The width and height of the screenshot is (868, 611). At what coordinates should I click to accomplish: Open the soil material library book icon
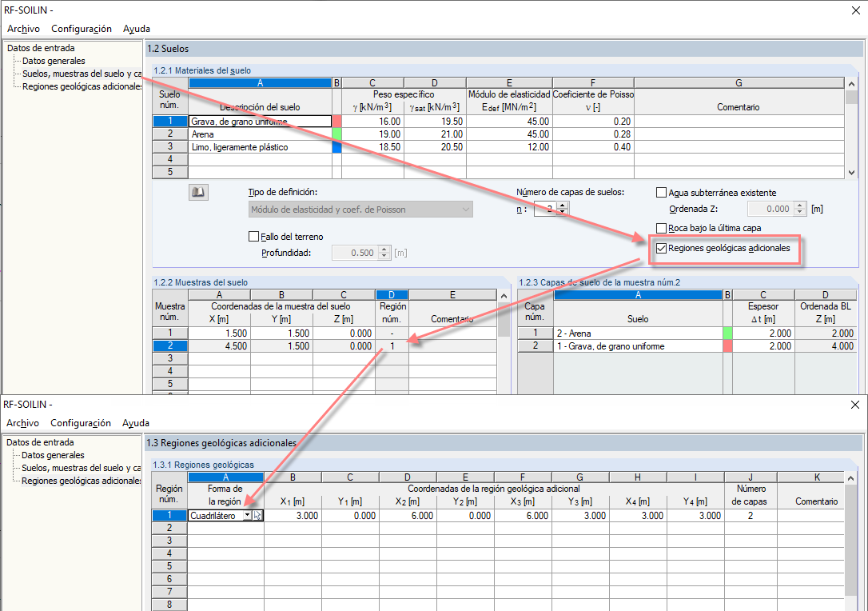click(198, 192)
